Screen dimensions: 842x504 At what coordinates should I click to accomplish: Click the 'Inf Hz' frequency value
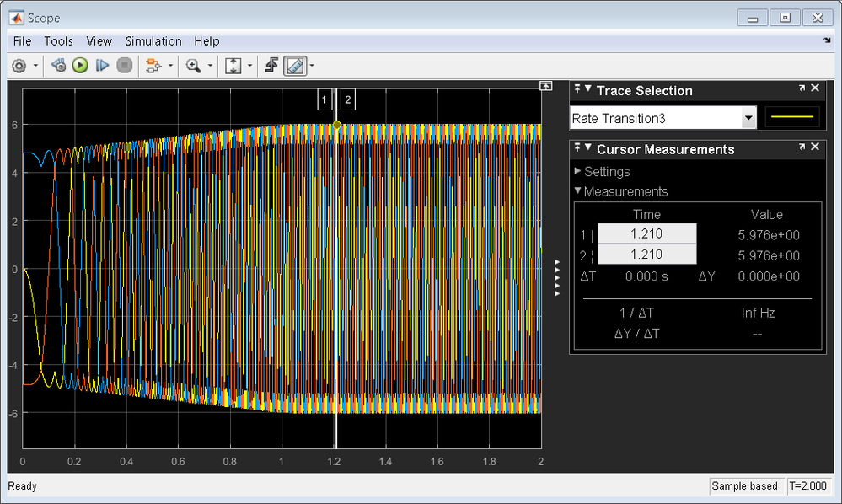pos(758,313)
